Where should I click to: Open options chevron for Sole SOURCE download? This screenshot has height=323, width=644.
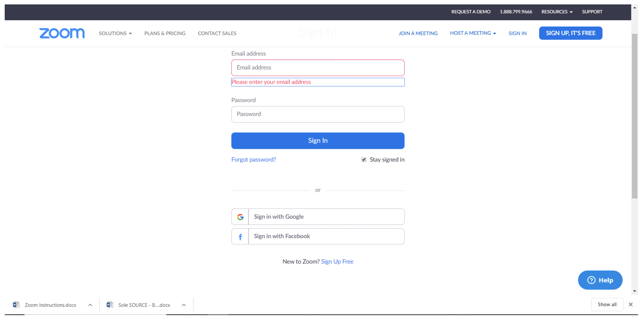click(x=184, y=305)
